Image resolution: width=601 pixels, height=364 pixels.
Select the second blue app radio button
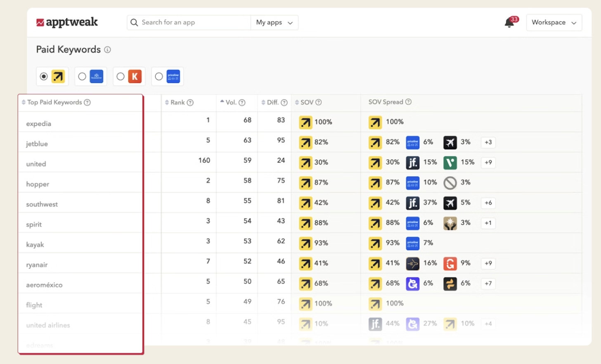tap(82, 76)
